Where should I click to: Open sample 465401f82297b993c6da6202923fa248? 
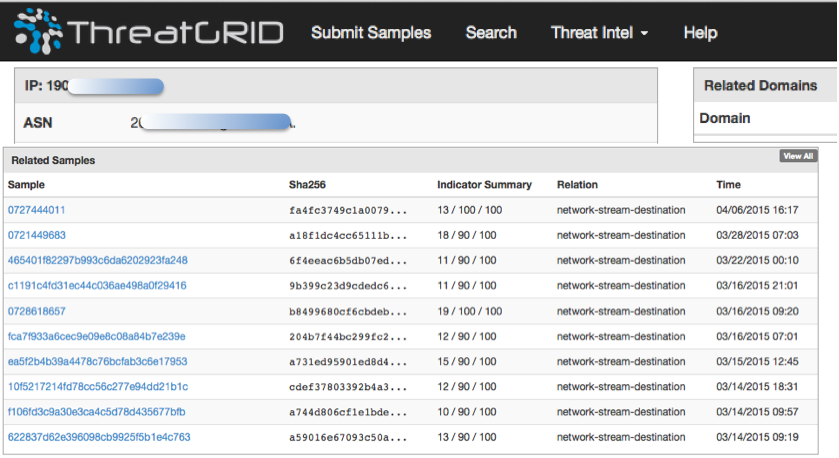coord(98,260)
